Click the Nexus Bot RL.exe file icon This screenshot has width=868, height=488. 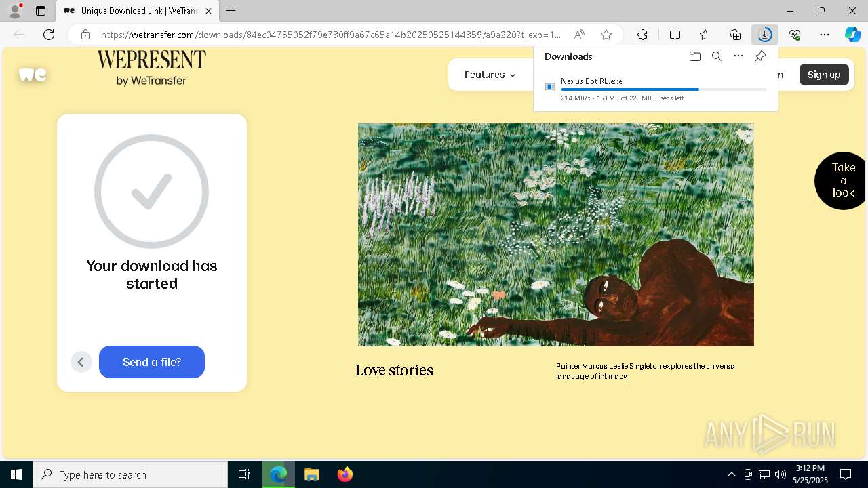click(550, 87)
